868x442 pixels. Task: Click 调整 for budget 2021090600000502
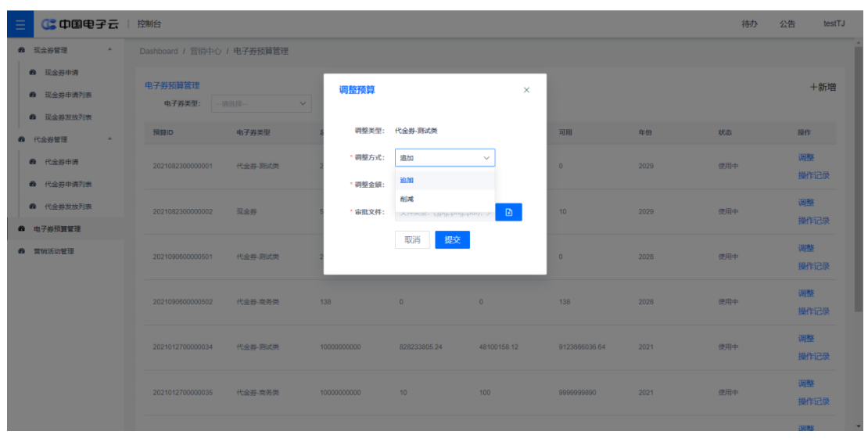806,293
